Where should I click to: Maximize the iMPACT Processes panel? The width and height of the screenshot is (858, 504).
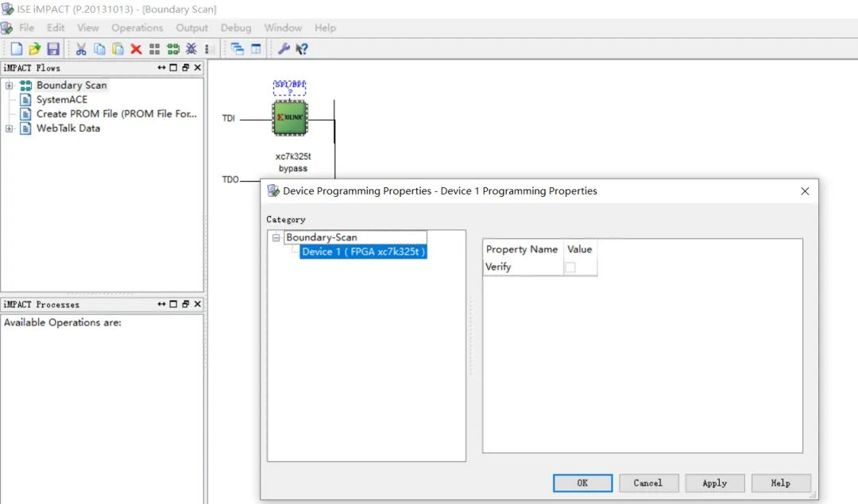[x=173, y=304]
